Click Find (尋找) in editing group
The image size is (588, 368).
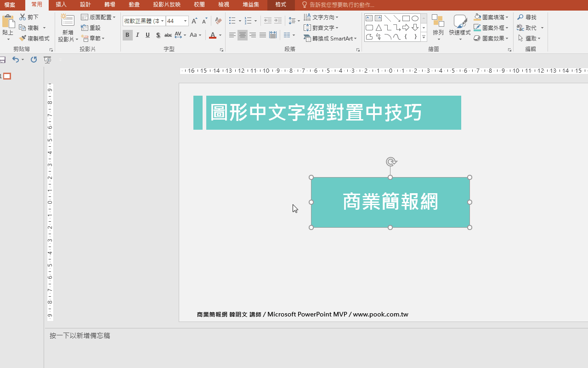[x=526, y=17]
